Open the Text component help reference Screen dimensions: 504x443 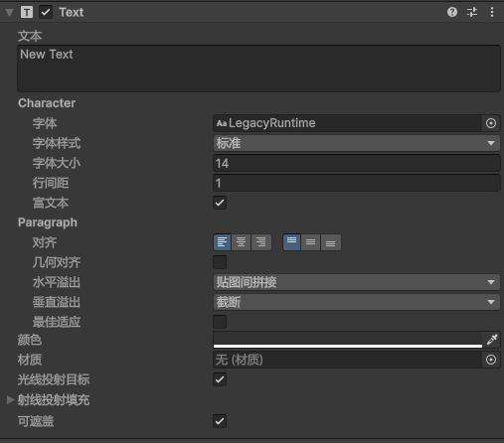[x=452, y=12]
